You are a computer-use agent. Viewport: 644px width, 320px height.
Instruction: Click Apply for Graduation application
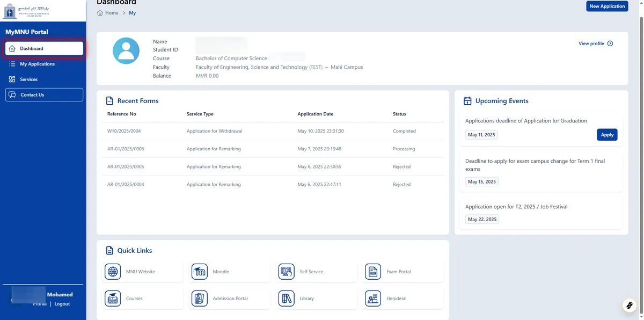pyautogui.click(x=607, y=135)
